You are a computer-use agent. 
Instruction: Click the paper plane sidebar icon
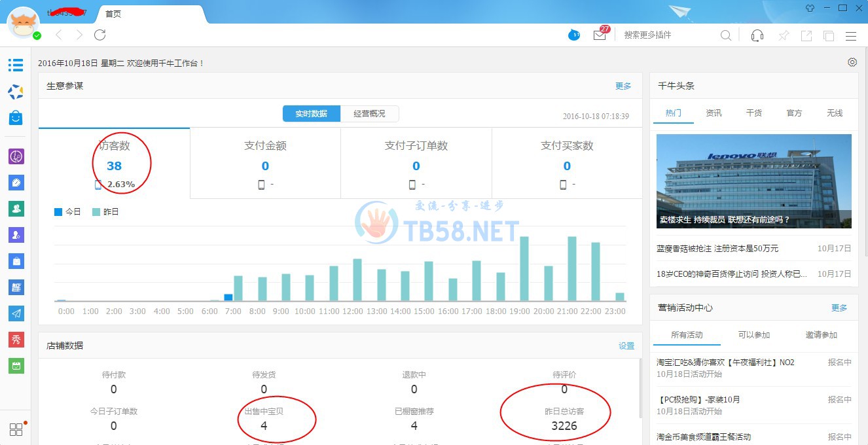pyautogui.click(x=16, y=313)
